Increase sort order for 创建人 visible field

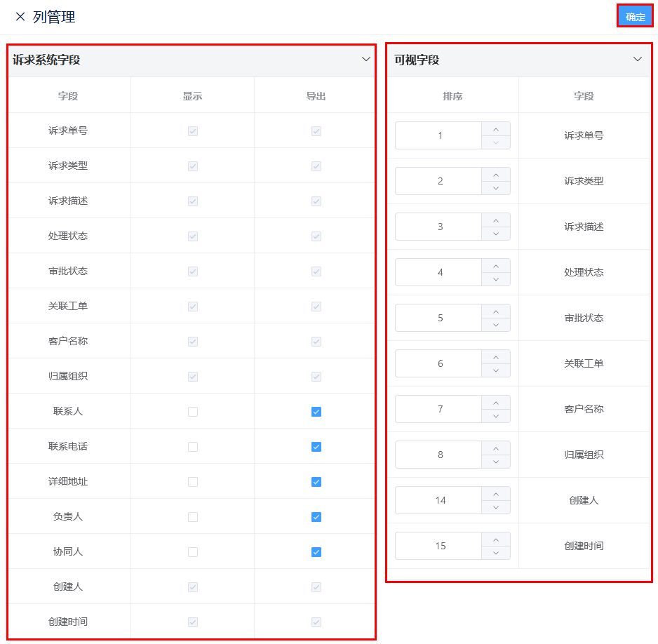(496, 494)
